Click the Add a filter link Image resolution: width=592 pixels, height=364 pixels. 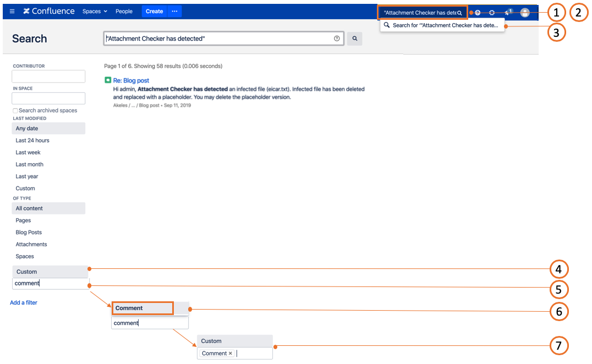(x=24, y=302)
